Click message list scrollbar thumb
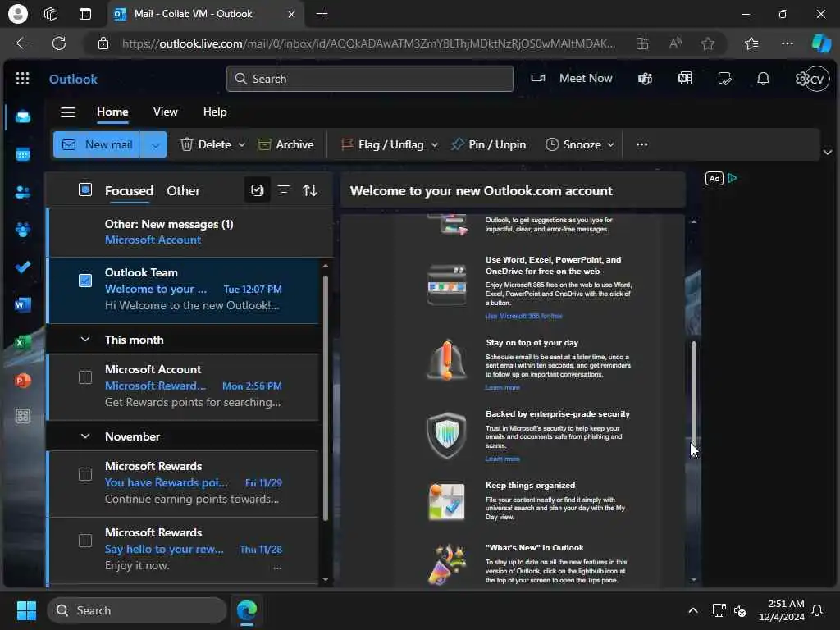The width and height of the screenshot is (840, 630). point(325,398)
